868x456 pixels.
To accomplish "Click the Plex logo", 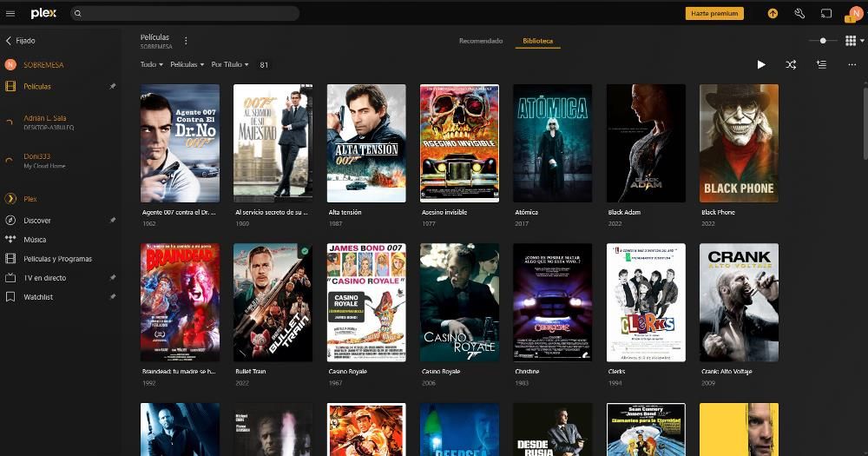I will (43, 13).
